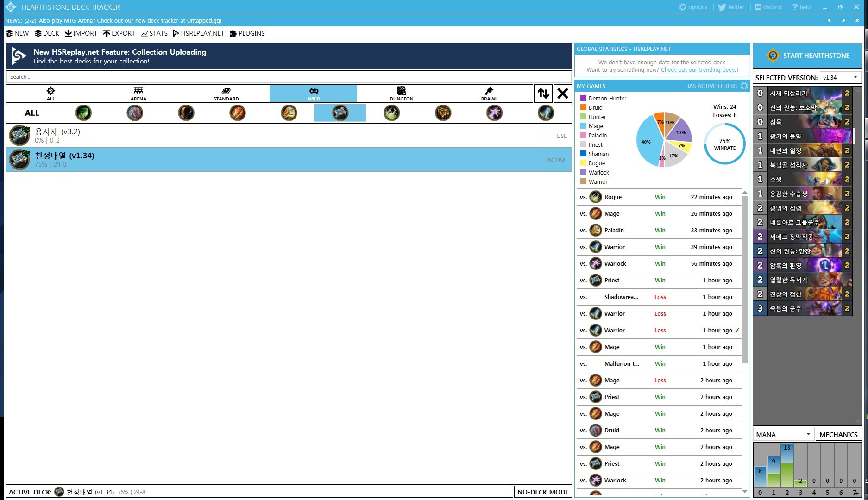Toggle NO-DECK MODE
This screenshot has width=868, height=500.
[543, 492]
